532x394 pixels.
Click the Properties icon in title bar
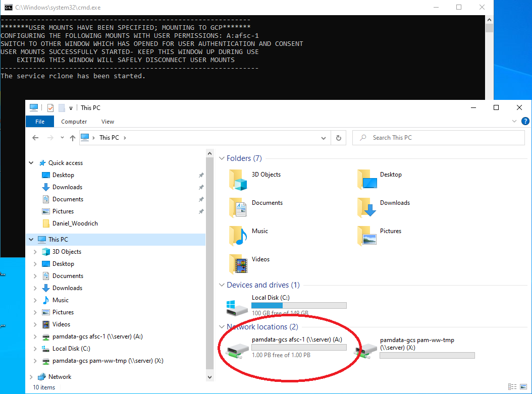pos(50,107)
